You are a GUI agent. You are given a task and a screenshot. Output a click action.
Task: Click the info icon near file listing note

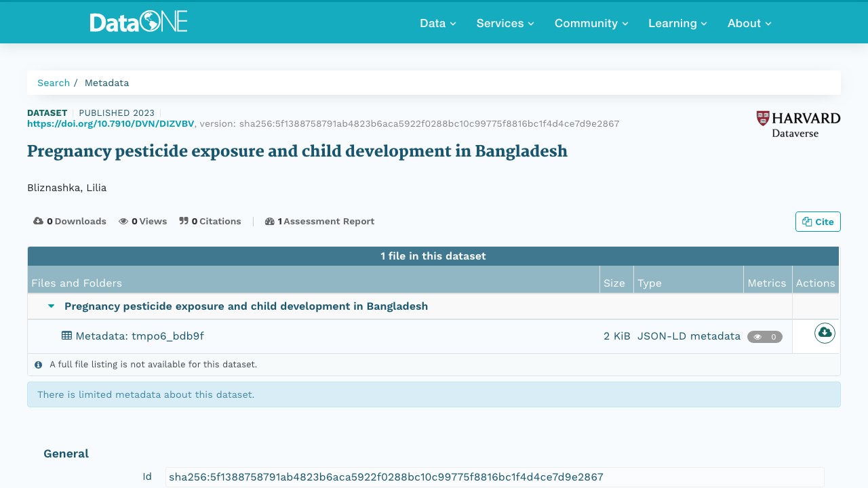pos(39,365)
